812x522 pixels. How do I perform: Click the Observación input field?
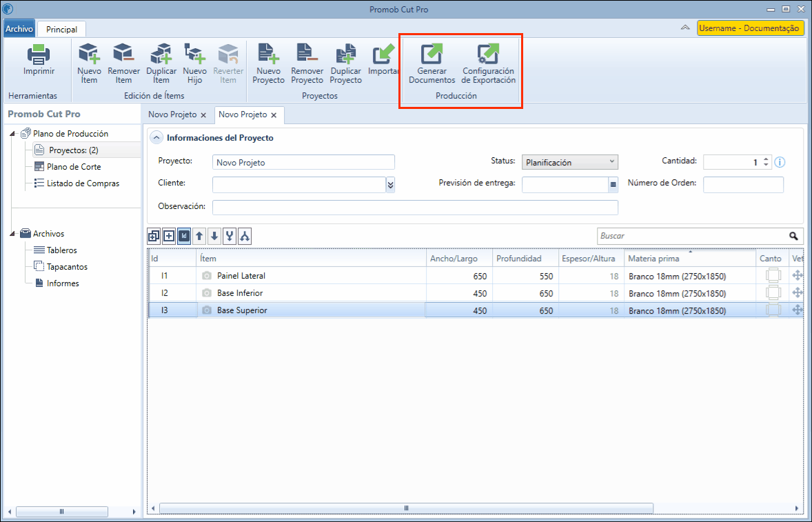pos(416,207)
